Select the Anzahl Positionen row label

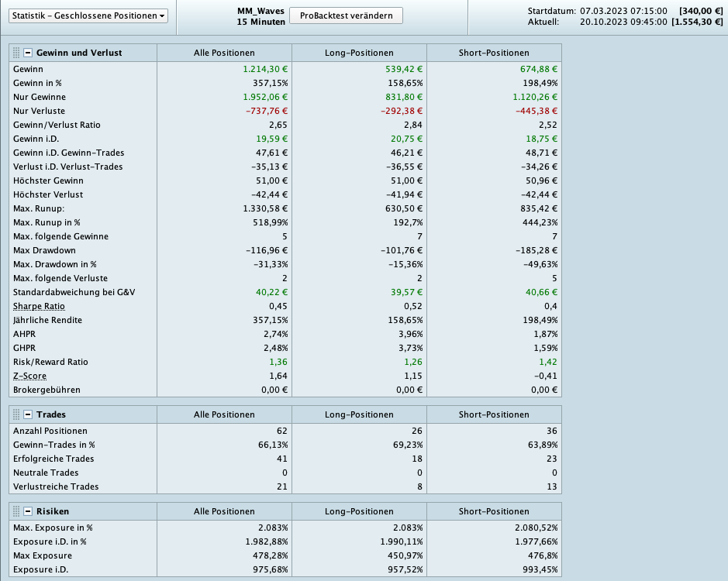50,431
